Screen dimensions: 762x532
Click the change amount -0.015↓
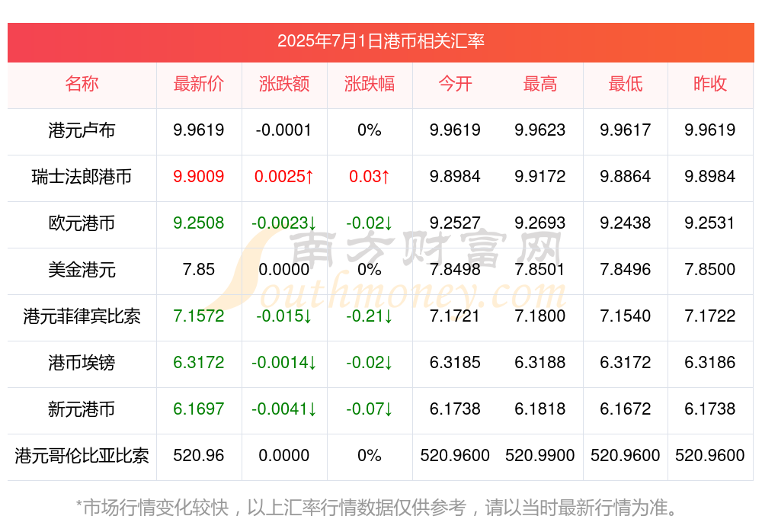click(283, 316)
